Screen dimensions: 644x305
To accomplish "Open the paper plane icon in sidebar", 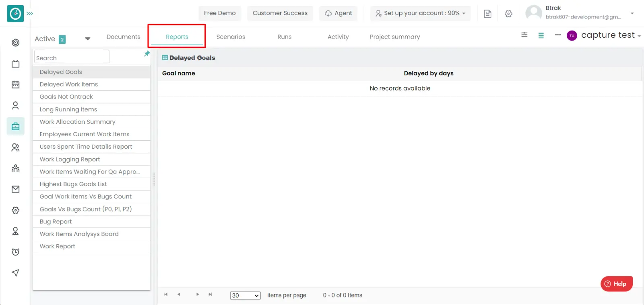I will point(16,273).
